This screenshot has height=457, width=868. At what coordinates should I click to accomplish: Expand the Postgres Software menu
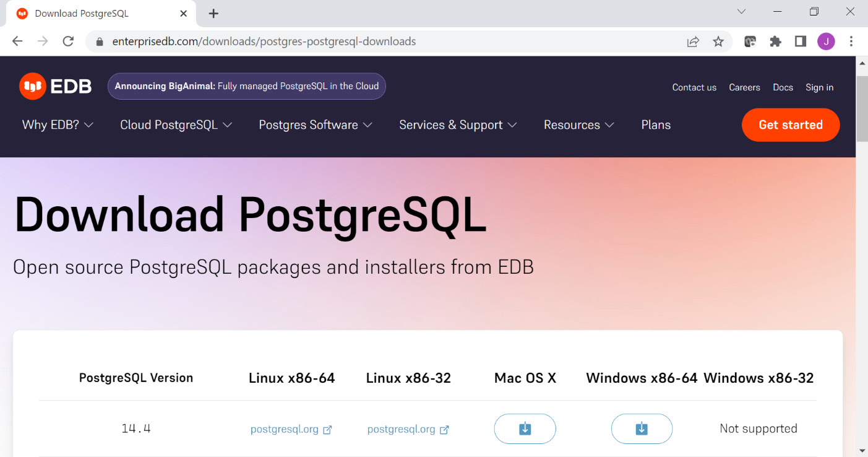[x=316, y=124]
